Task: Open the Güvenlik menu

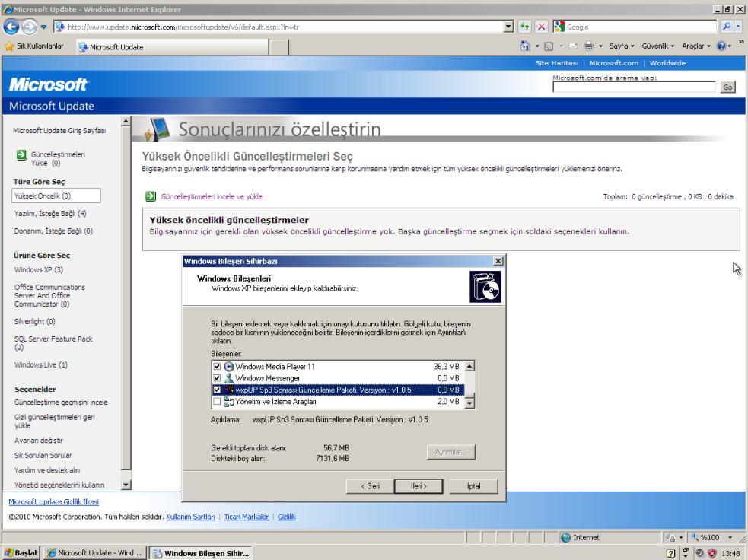Action: coord(658,46)
